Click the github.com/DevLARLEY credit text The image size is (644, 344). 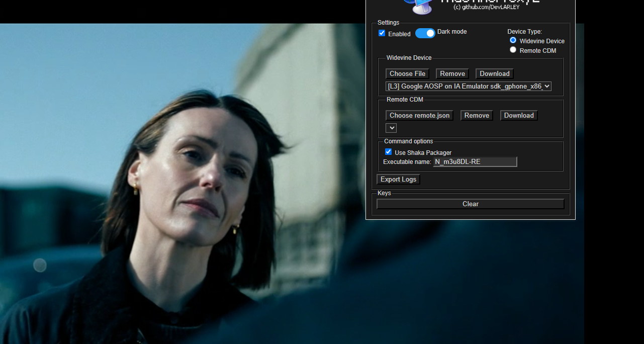(486, 7)
